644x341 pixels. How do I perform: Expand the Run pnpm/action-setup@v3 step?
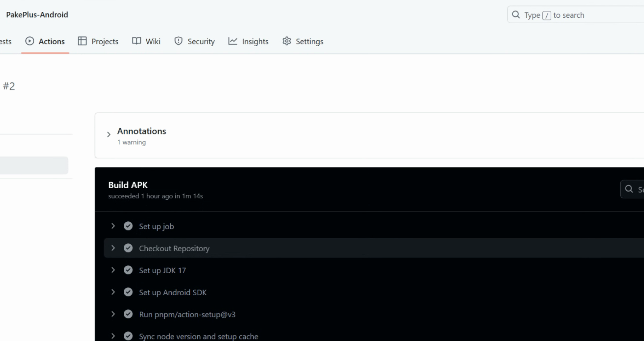coord(113,314)
